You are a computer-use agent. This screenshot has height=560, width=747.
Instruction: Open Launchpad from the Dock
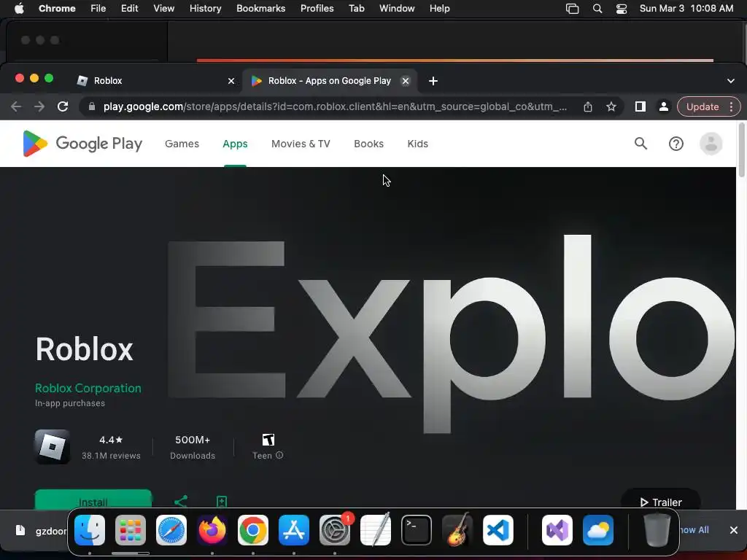pyautogui.click(x=131, y=530)
